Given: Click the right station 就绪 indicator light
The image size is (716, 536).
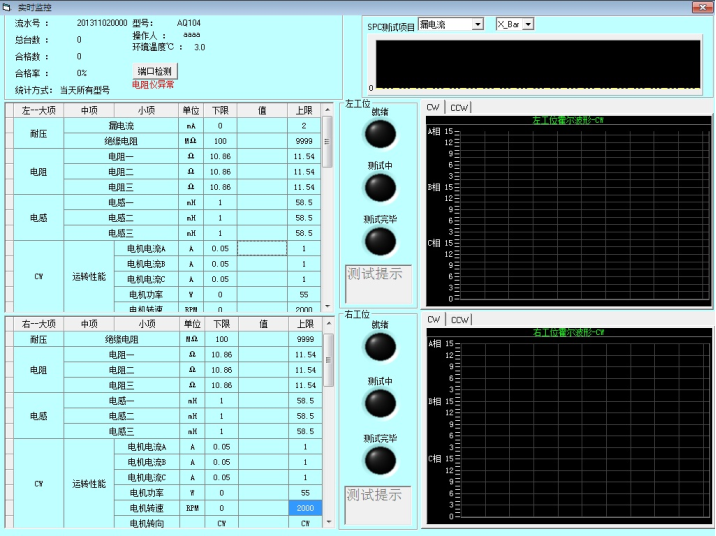Looking at the screenshot, I should tap(379, 347).
